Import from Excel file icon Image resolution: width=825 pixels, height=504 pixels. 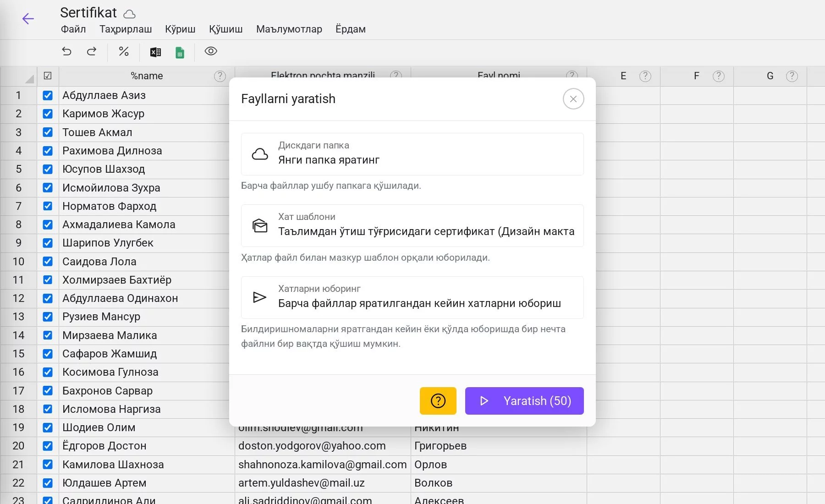(x=155, y=52)
